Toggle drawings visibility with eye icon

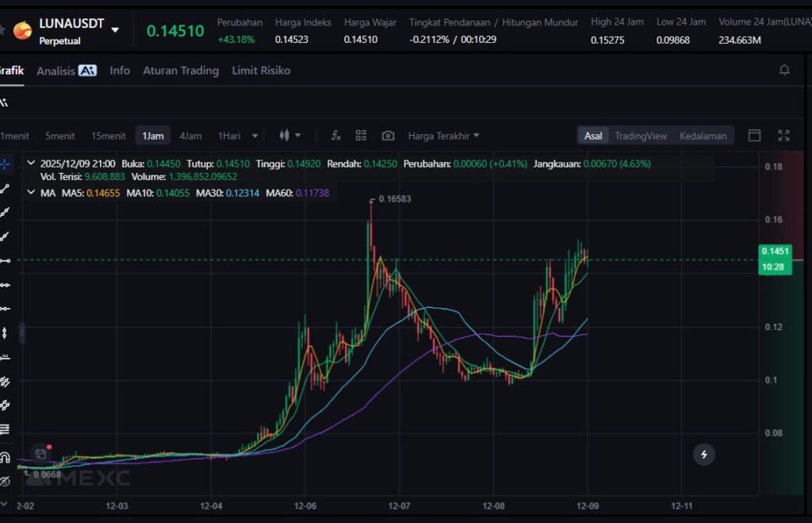pos(6,481)
